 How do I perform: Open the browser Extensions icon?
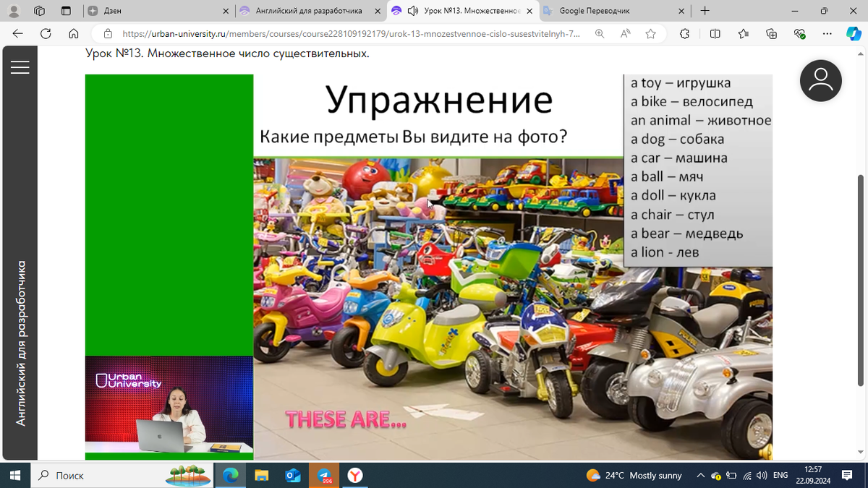pos(684,33)
